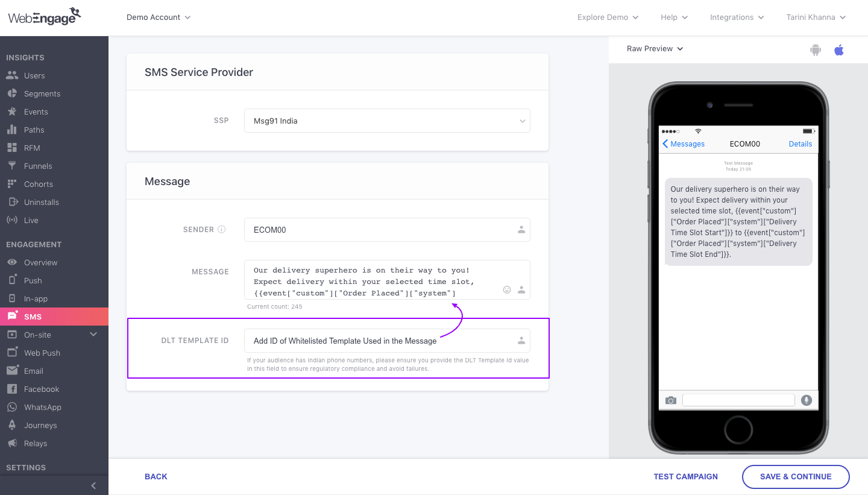Open the WhatsApp icon

click(12, 407)
